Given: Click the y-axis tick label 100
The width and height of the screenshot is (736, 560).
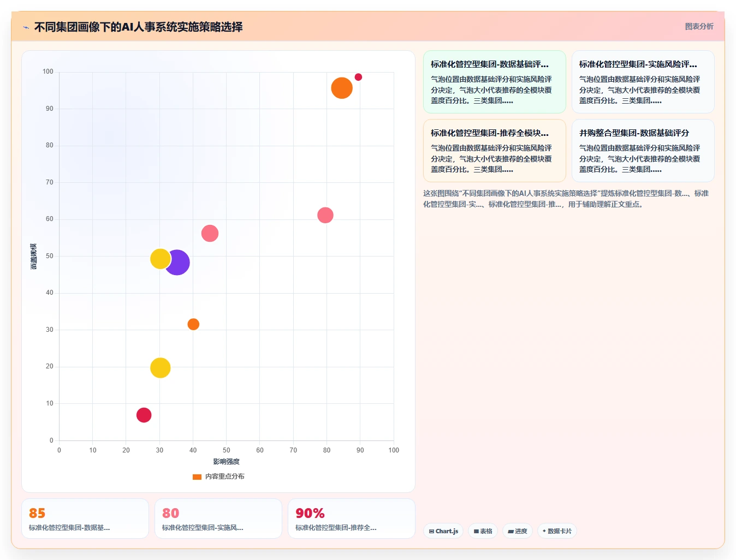Looking at the screenshot, I should click(48, 72).
